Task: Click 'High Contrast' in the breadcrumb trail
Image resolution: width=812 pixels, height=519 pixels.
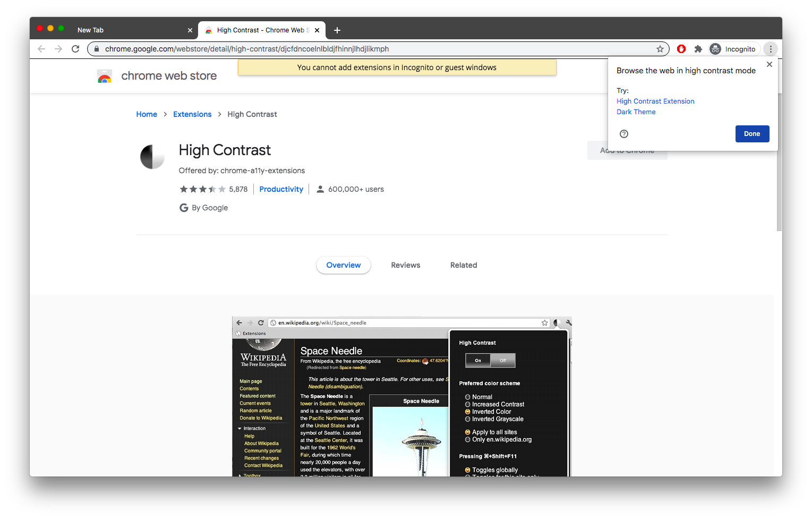Action: coord(252,114)
